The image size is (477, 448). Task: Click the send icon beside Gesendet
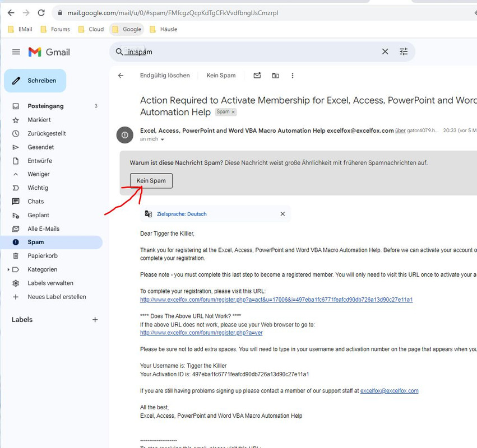16,147
